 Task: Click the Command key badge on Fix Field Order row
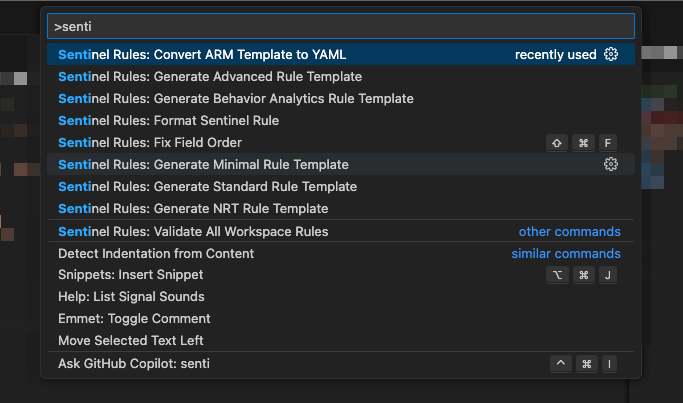[x=584, y=143]
